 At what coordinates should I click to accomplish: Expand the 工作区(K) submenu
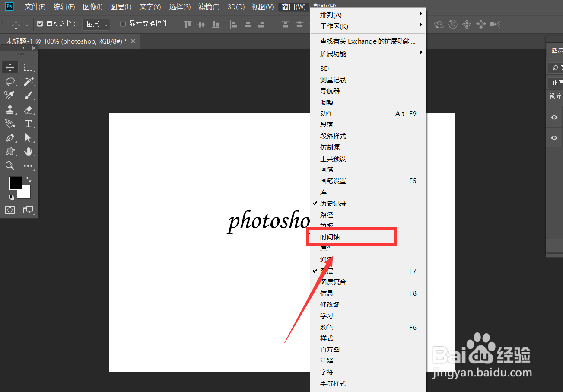point(369,26)
